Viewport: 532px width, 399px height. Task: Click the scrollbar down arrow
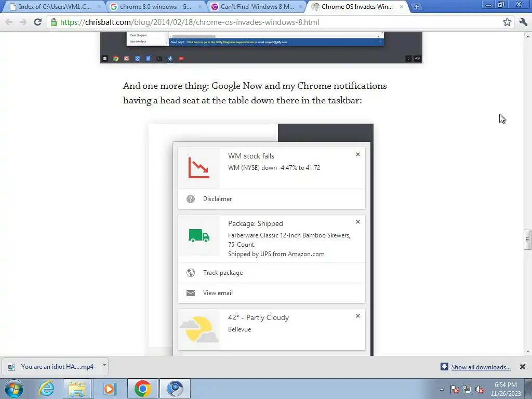528,352
